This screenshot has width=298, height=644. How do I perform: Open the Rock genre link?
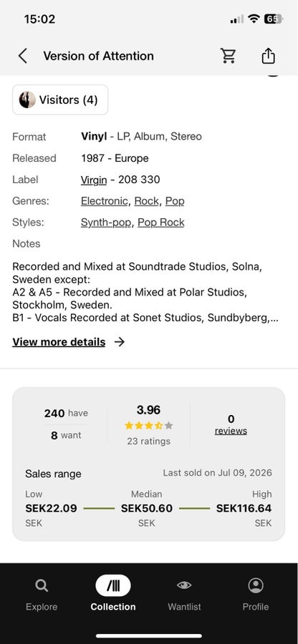point(146,201)
